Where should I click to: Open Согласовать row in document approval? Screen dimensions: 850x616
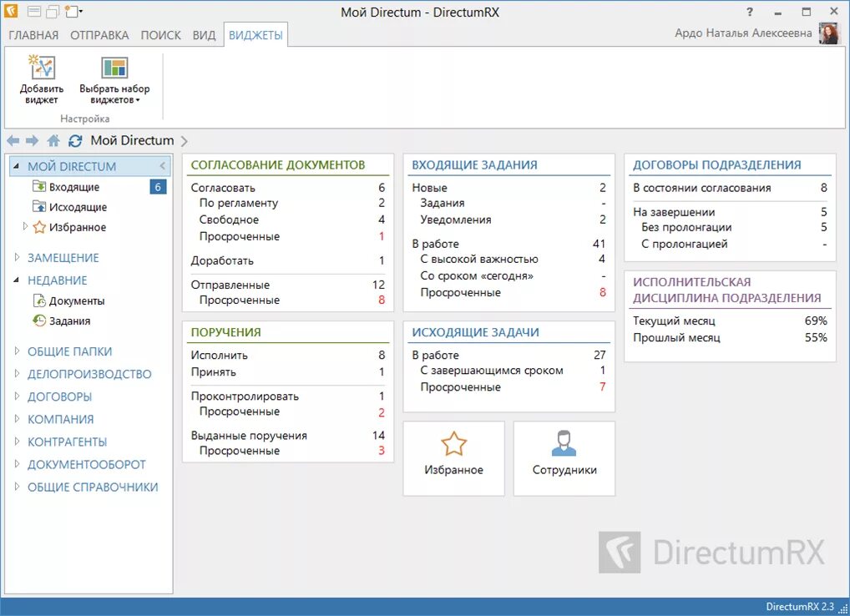[288, 188]
